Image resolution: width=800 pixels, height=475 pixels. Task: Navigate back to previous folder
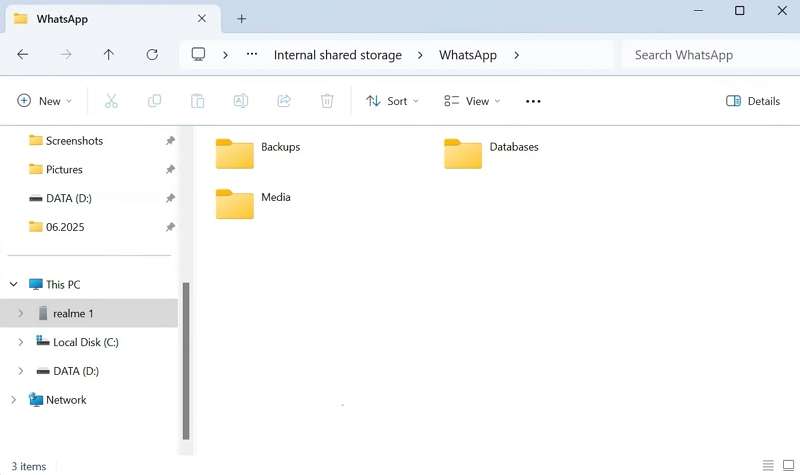[23, 55]
